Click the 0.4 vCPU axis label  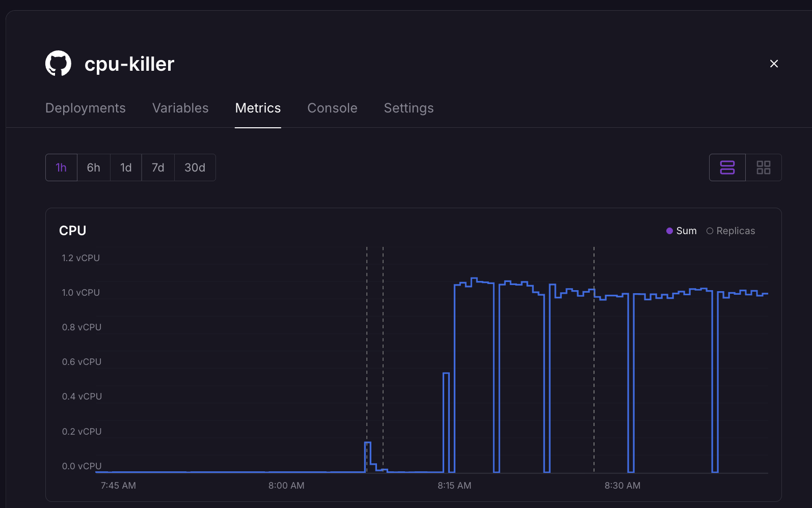point(82,397)
